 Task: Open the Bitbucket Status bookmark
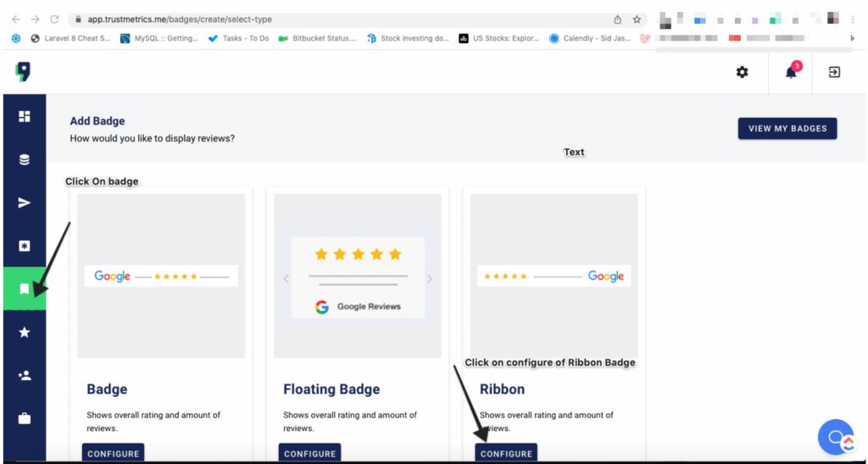(x=318, y=38)
